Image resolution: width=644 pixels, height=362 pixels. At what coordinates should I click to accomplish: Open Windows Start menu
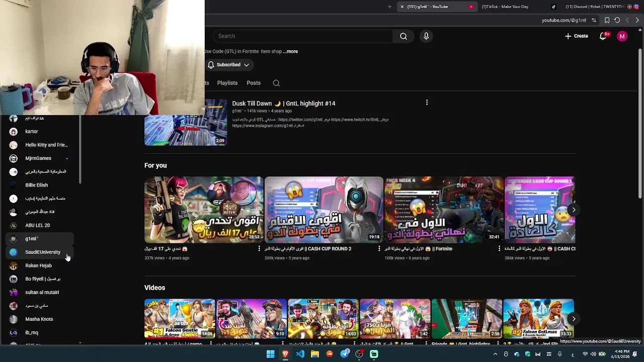pos(270,354)
